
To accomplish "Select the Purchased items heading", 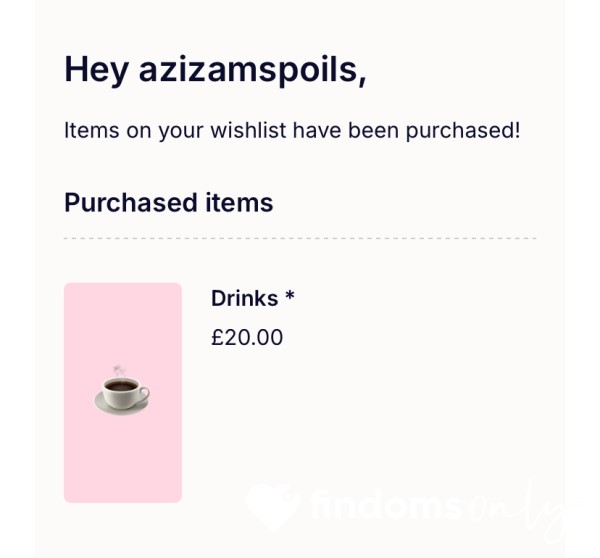I will pyautogui.click(x=169, y=202).
